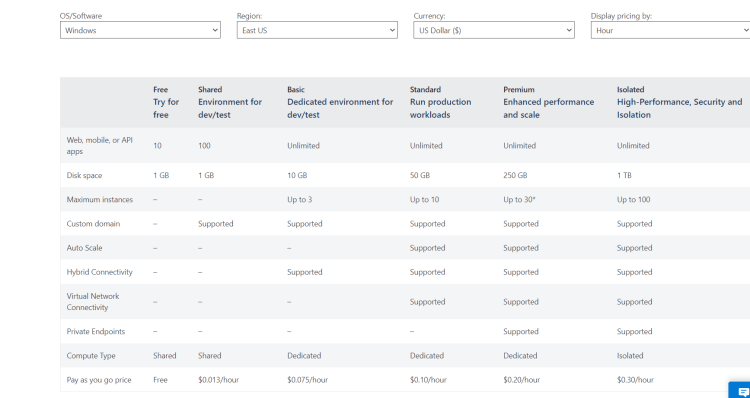Click the Shared column Custom domain 'Supported' cell
This screenshot has width=750, height=398.
point(216,224)
